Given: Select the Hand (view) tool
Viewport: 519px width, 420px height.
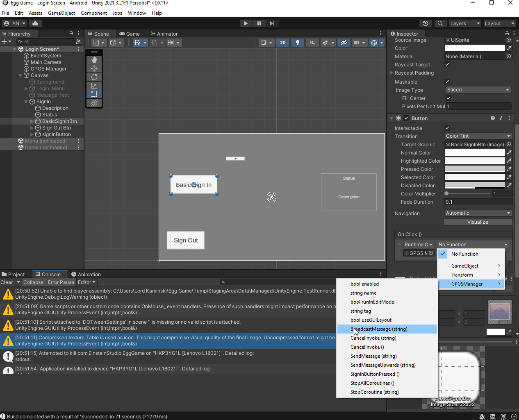Looking at the screenshot, I should coord(94,60).
